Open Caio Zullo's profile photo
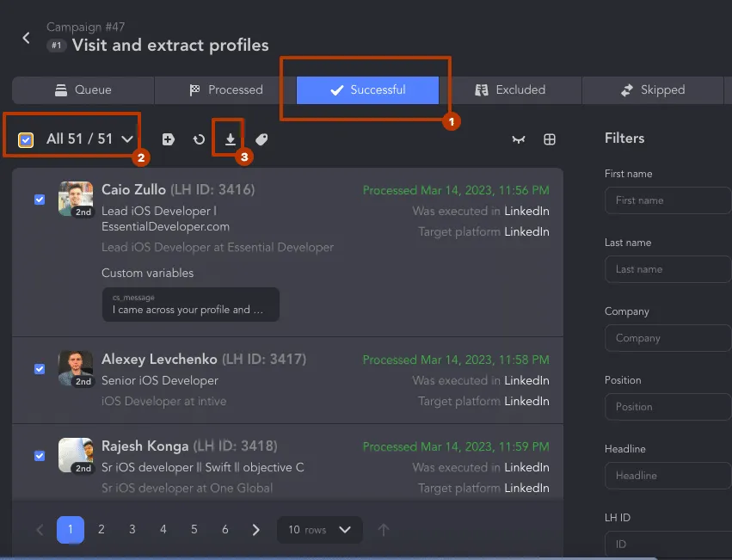The height and width of the screenshot is (560, 732). [76, 199]
